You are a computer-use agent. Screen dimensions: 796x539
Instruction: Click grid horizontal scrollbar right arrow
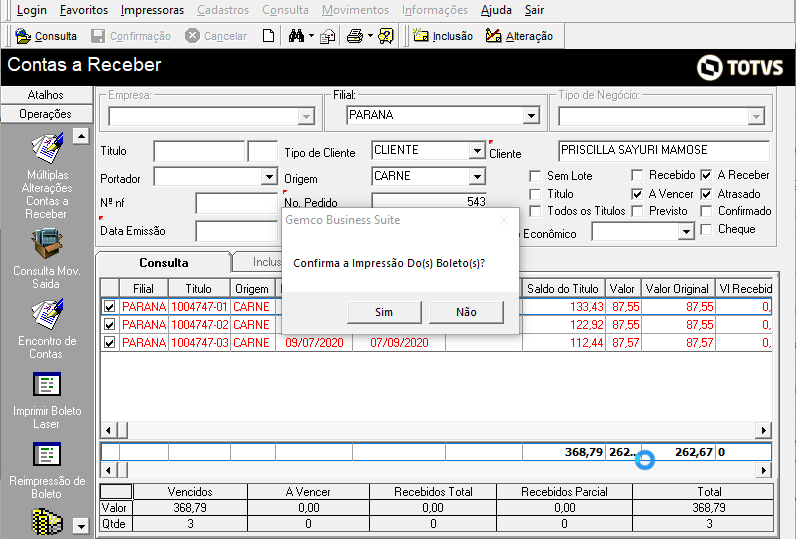(x=764, y=430)
